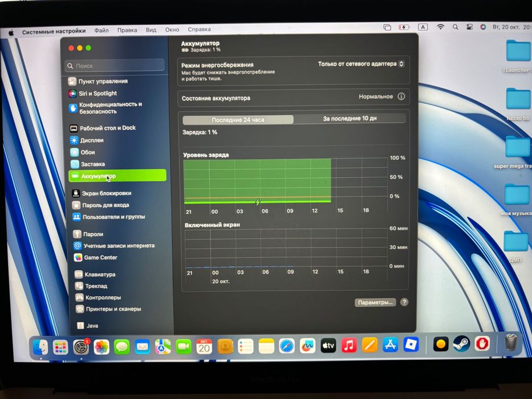532x399 pixels.
Task: Launch Maps from the Dock
Action: (163, 347)
